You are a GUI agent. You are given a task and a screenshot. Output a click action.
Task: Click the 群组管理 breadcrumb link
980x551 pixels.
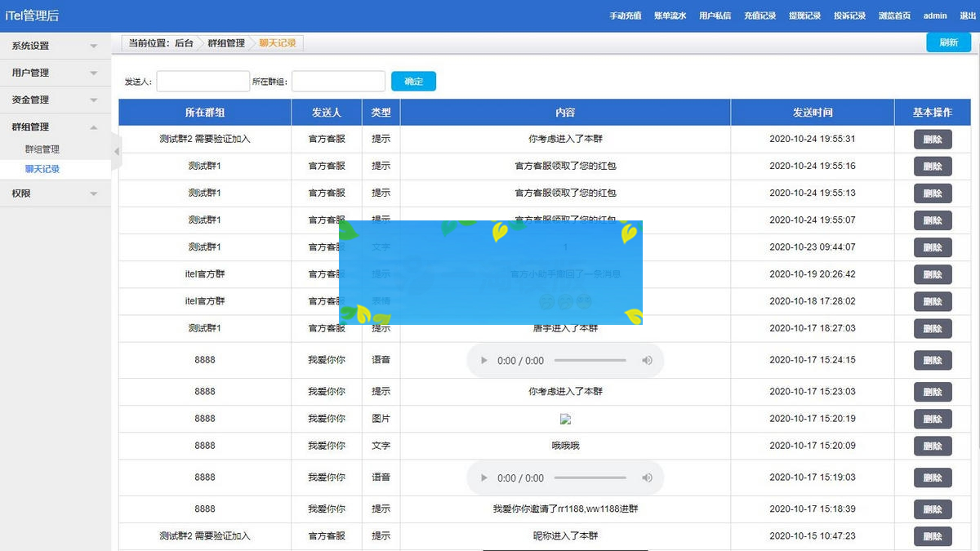[x=225, y=42]
